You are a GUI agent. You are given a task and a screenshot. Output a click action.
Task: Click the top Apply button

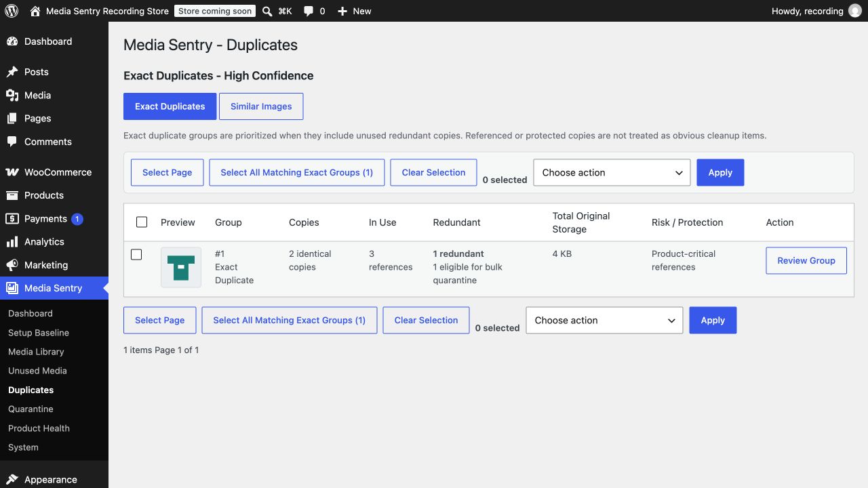(x=720, y=173)
